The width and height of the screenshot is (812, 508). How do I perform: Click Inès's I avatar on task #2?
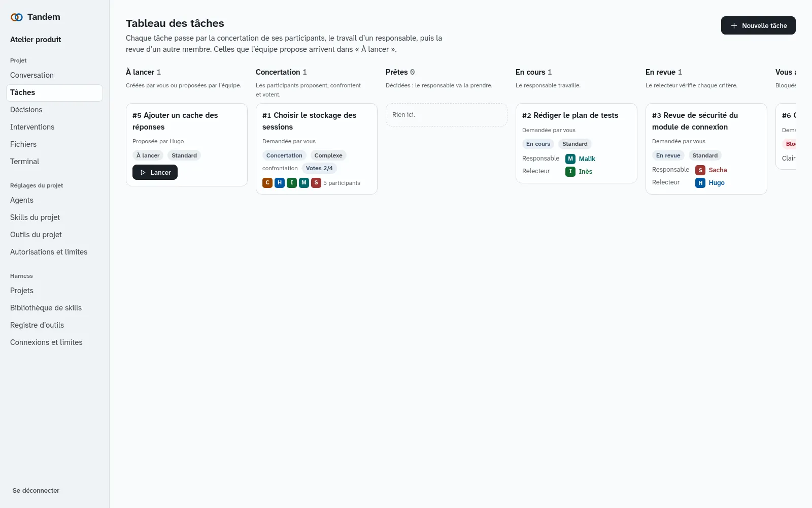570,171
